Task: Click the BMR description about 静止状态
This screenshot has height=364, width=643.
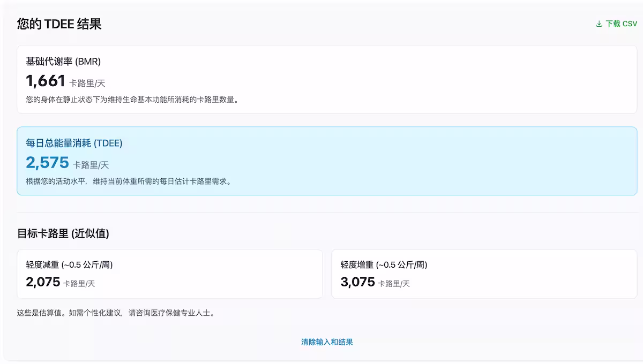Action: point(132,99)
